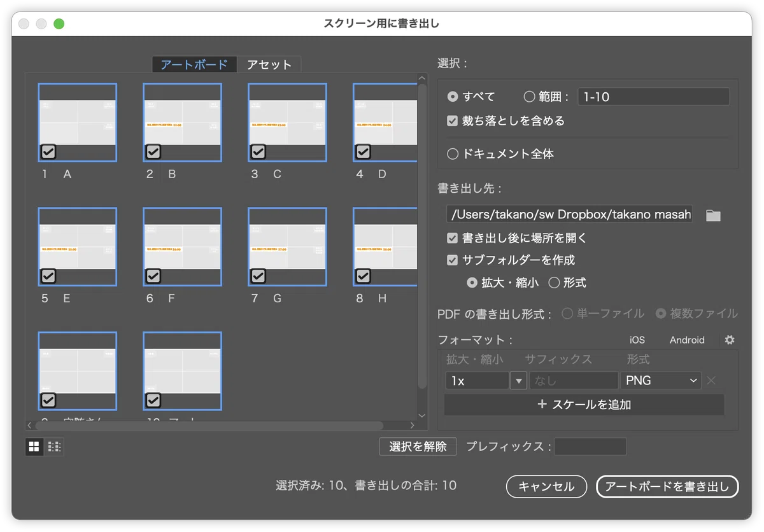Select artboard thumbnail 6 F
Image resolution: width=764 pixels, height=532 pixels.
pyautogui.click(x=183, y=246)
